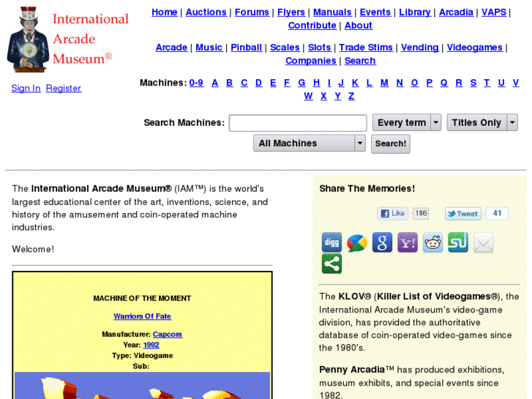This screenshot has width=532, height=399.
Task: Click the Digg share icon
Action: [331, 242]
